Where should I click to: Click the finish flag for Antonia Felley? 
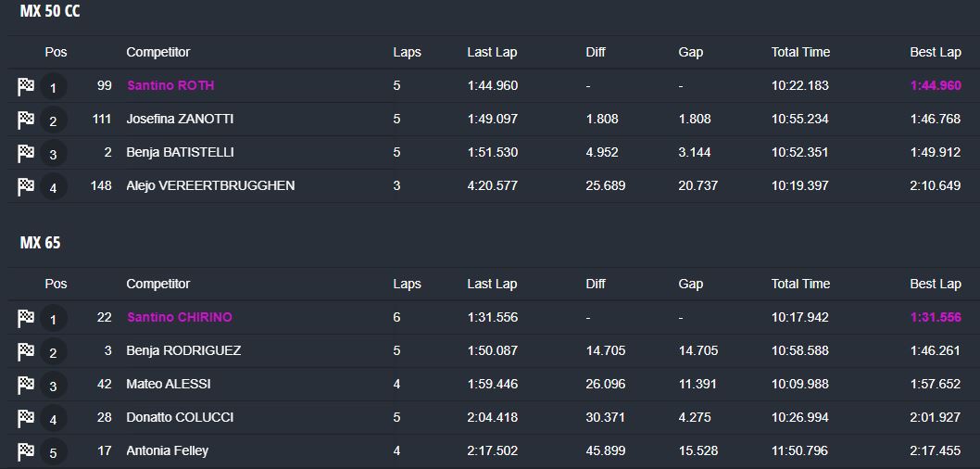click(26, 451)
